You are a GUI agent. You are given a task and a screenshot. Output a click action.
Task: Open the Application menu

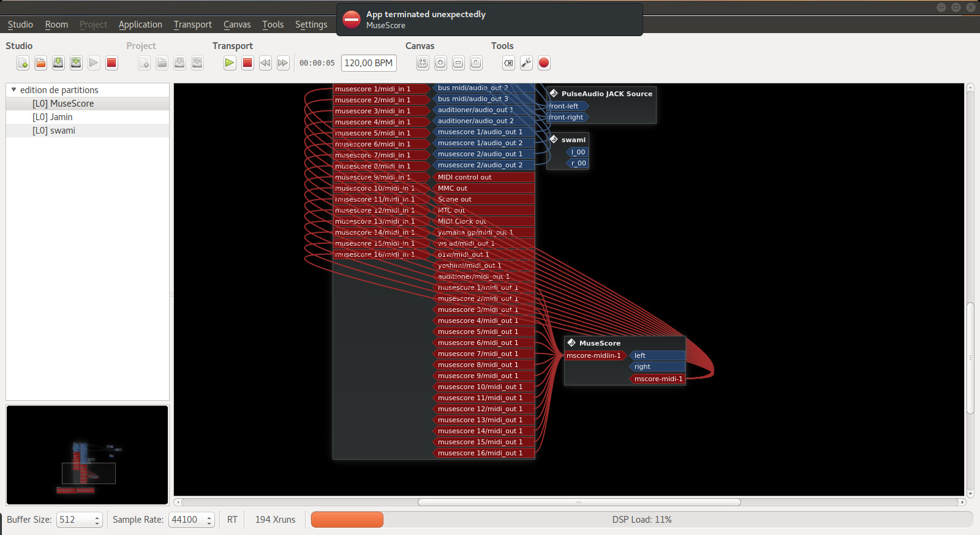[140, 25]
